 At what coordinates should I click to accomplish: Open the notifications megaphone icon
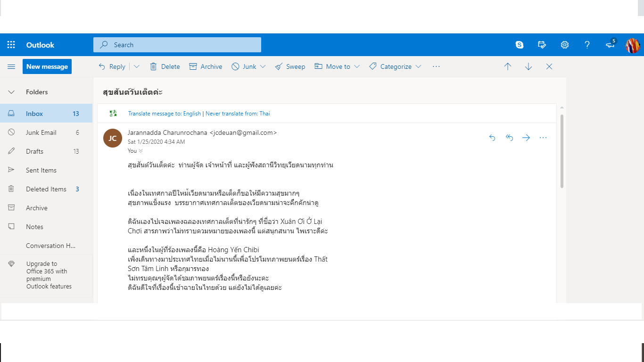(x=610, y=45)
